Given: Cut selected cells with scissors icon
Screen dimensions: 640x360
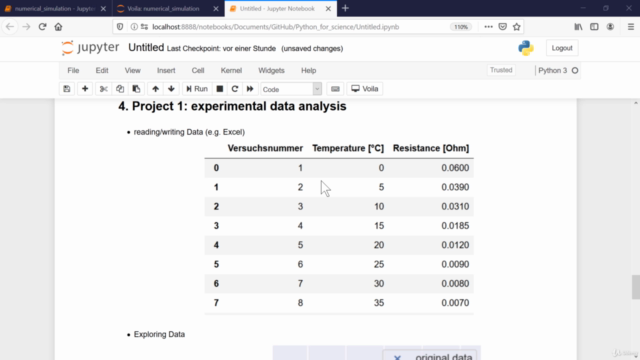Looking at the screenshot, I should (104, 89).
